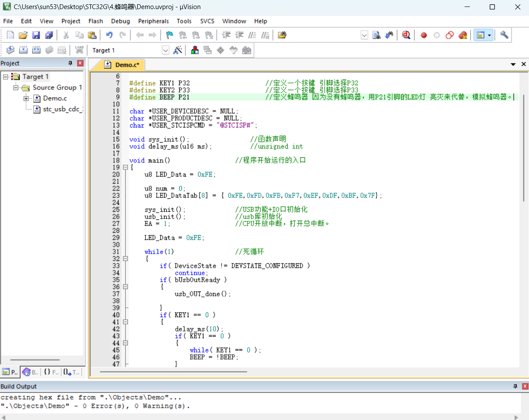Click Manage Project Items colored blocks icon
This screenshot has width=529, height=420.
pos(195,51)
